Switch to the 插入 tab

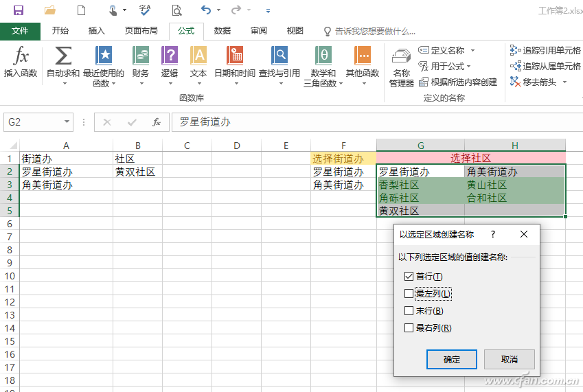[97, 31]
